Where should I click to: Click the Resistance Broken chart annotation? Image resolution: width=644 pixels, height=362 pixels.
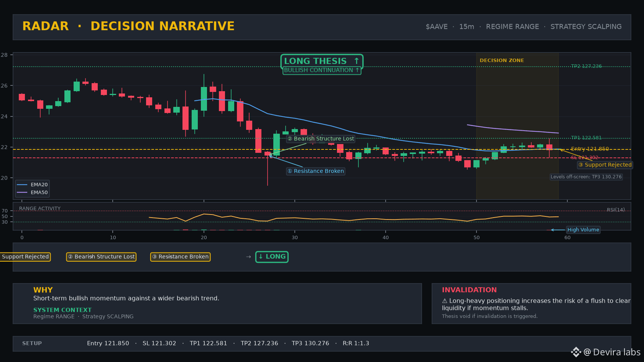point(316,171)
